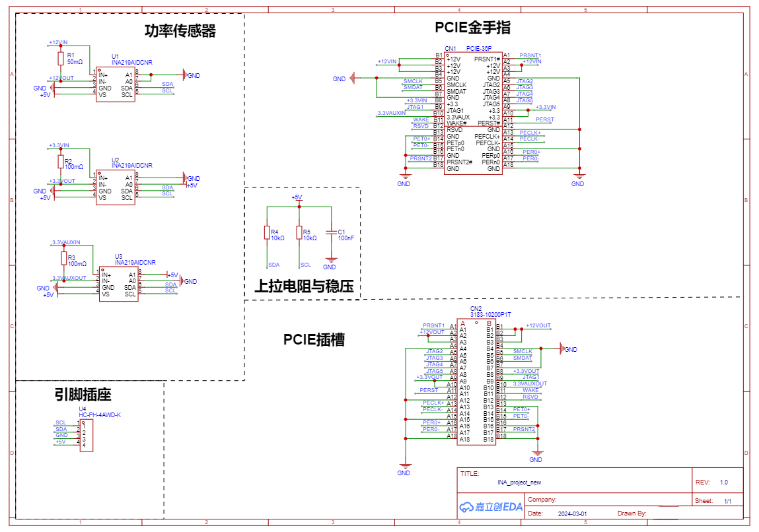Click the date field 2024-03-01

(572, 514)
